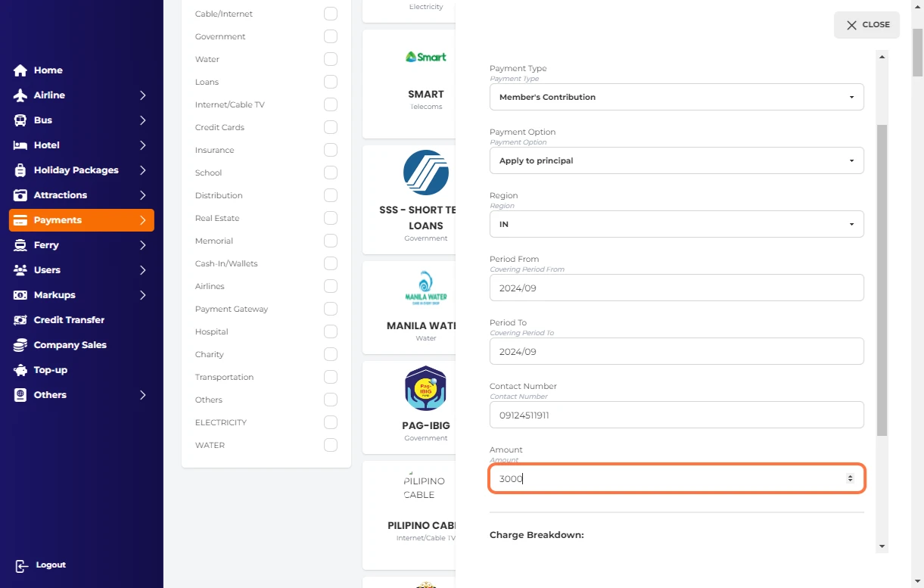Click the Top-up piggy bank icon
This screenshot has width=924, height=588.
[x=20, y=370]
